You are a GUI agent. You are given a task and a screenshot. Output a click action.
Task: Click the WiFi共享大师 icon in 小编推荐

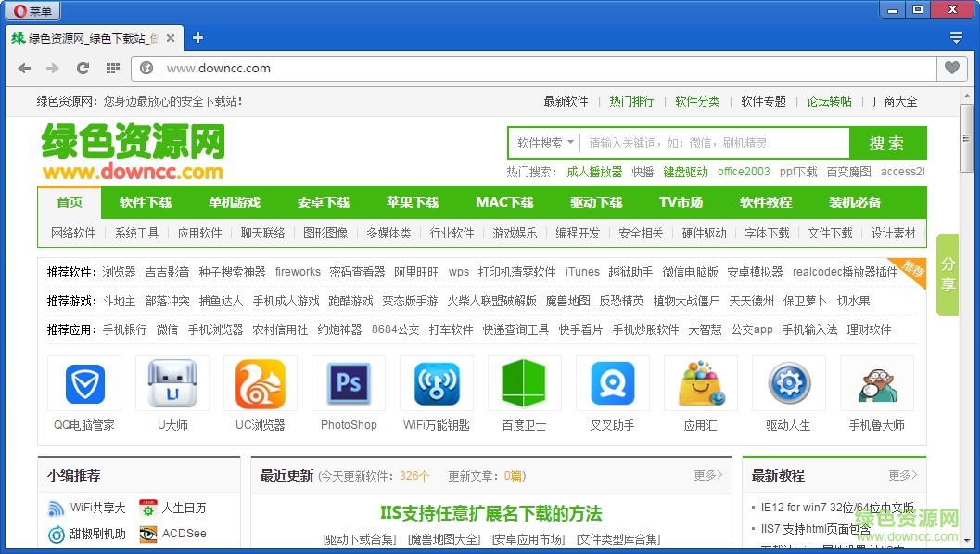click(55, 508)
